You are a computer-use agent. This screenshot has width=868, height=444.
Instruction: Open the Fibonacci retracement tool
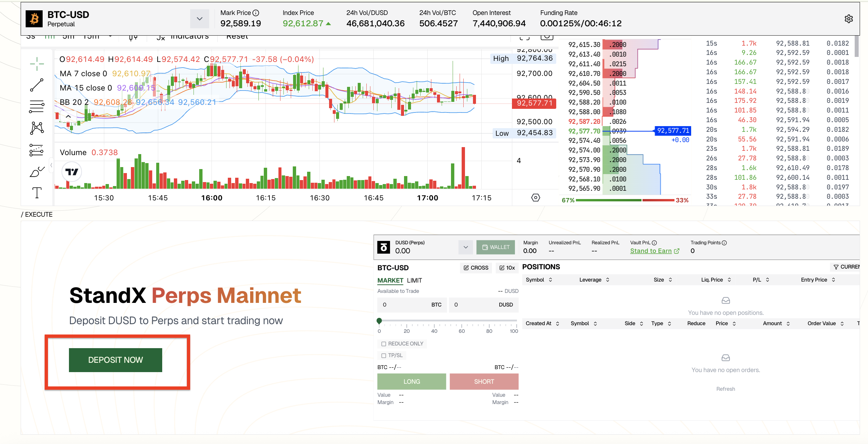(37, 107)
